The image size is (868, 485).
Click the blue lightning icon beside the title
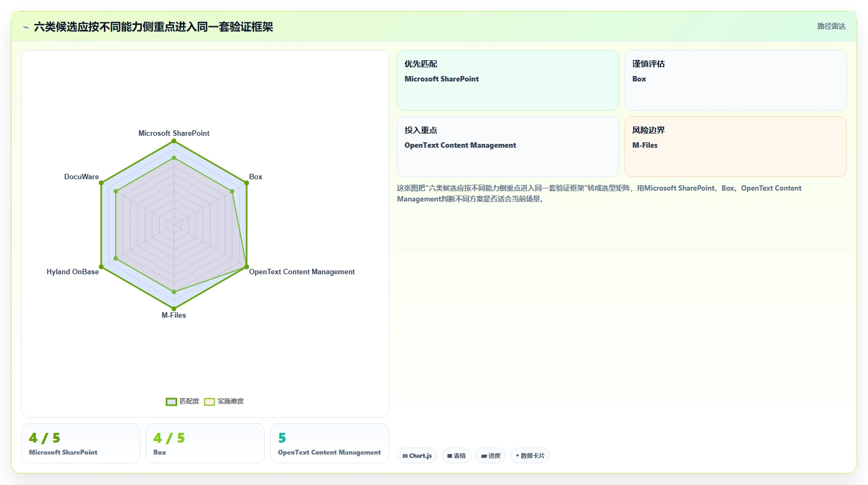(x=26, y=27)
